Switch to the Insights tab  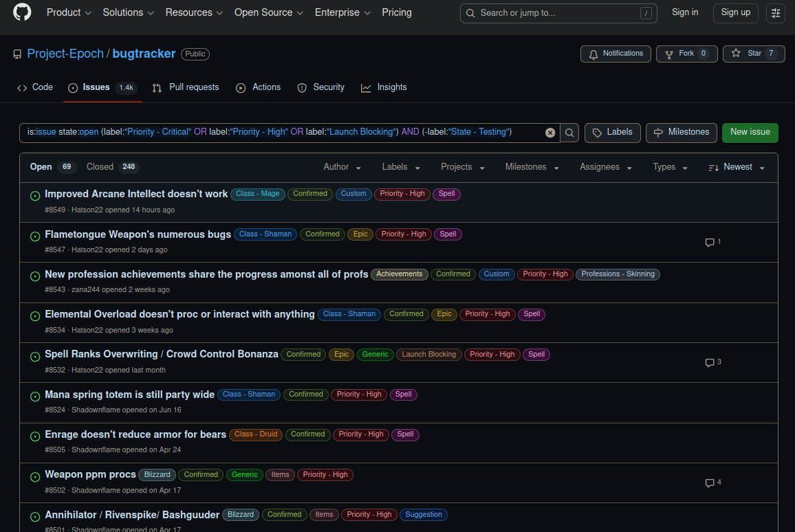point(384,88)
